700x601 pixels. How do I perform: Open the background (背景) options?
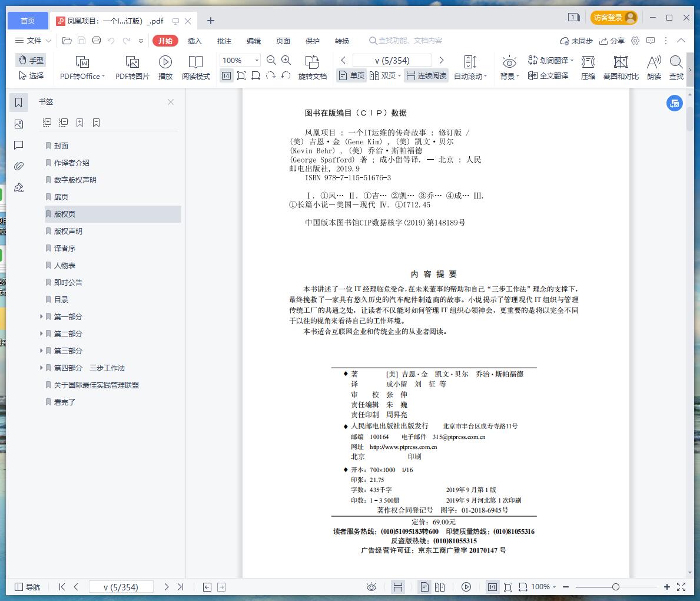(x=509, y=68)
